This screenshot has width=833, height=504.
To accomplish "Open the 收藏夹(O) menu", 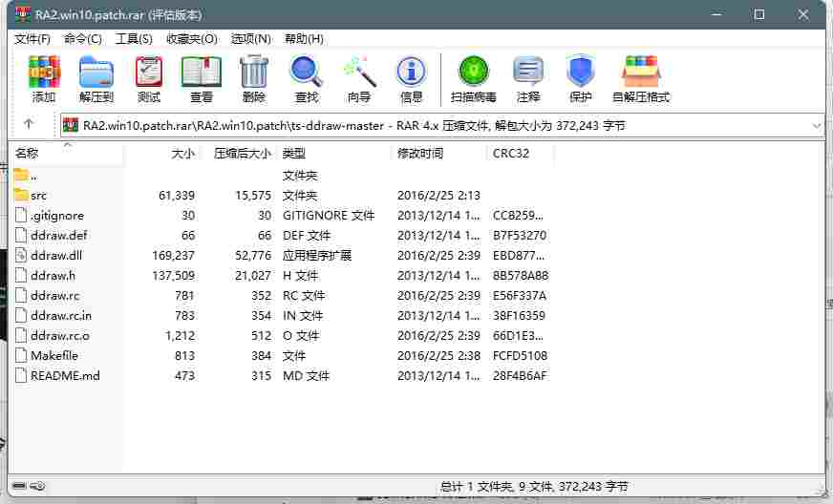I will (191, 39).
